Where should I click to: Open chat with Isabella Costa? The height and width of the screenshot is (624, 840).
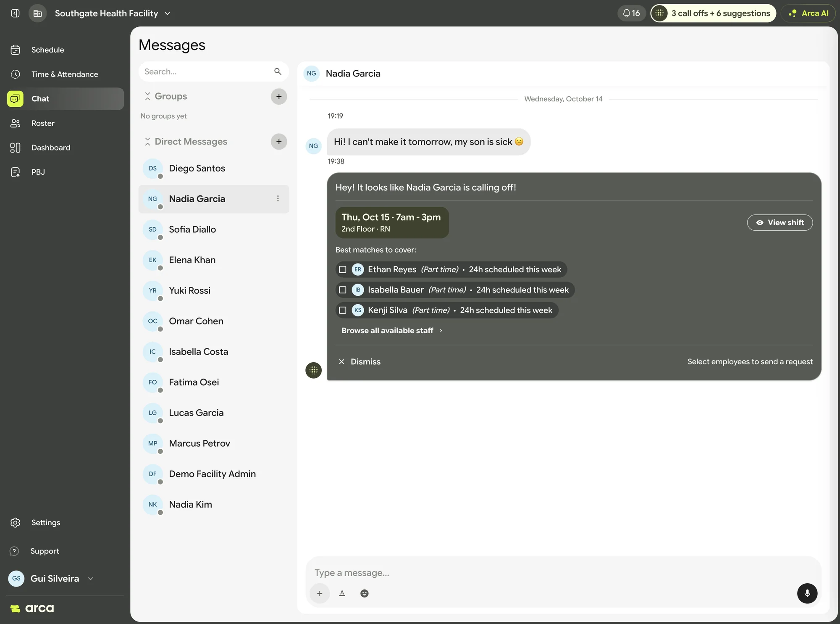[214, 352]
